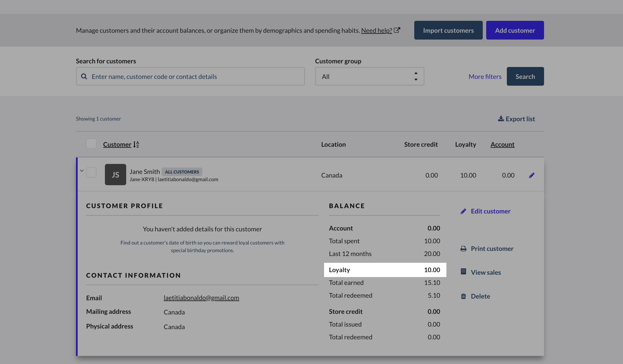Focus the Search for customers input field
The height and width of the screenshot is (364, 623).
click(190, 77)
